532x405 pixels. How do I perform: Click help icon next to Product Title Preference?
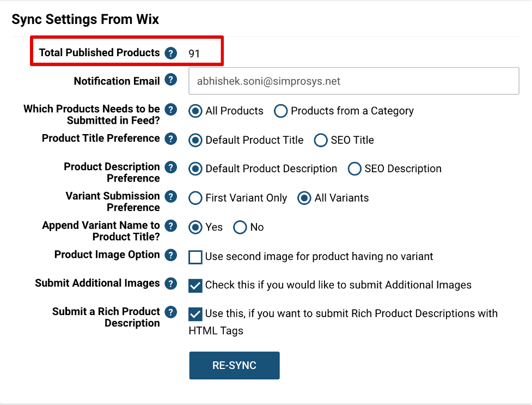(x=170, y=138)
